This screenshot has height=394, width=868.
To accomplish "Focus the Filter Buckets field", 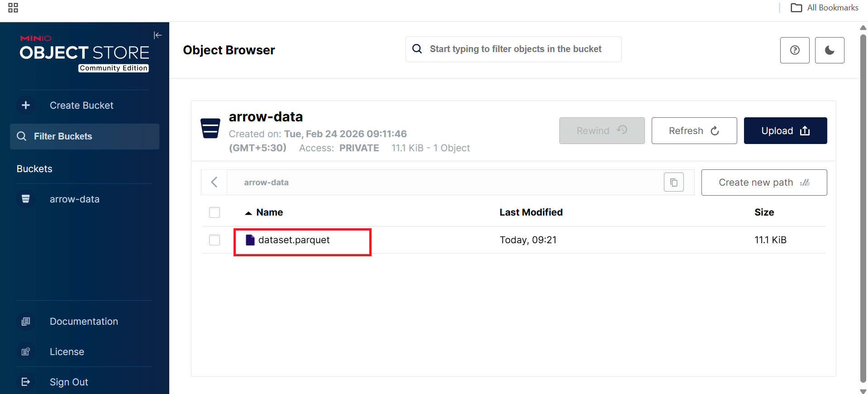I will click(85, 136).
